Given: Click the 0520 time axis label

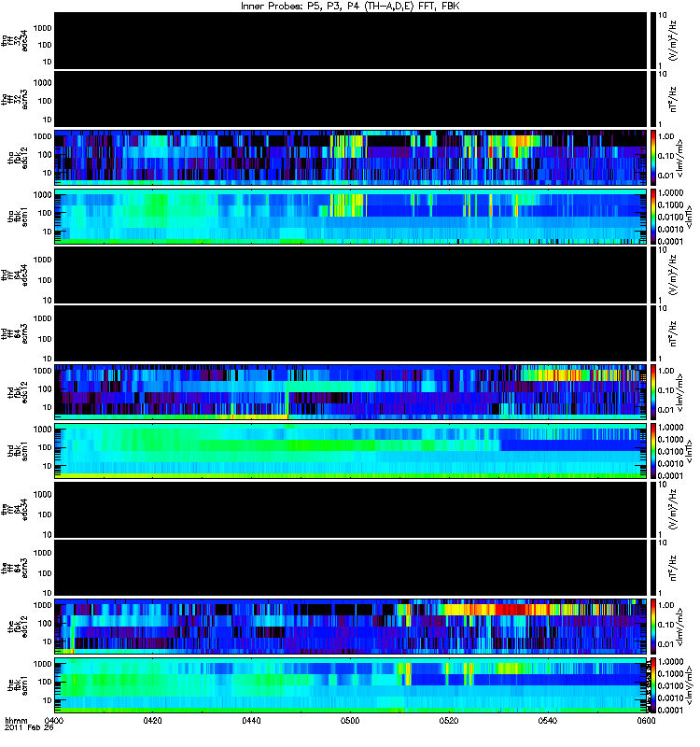Looking at the screenshot, I should 449,720.
